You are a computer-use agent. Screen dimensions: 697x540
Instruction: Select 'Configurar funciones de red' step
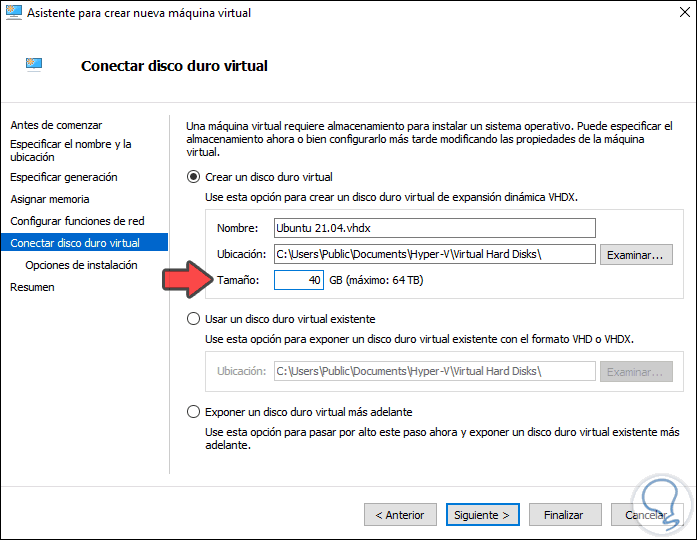[75, 221]
